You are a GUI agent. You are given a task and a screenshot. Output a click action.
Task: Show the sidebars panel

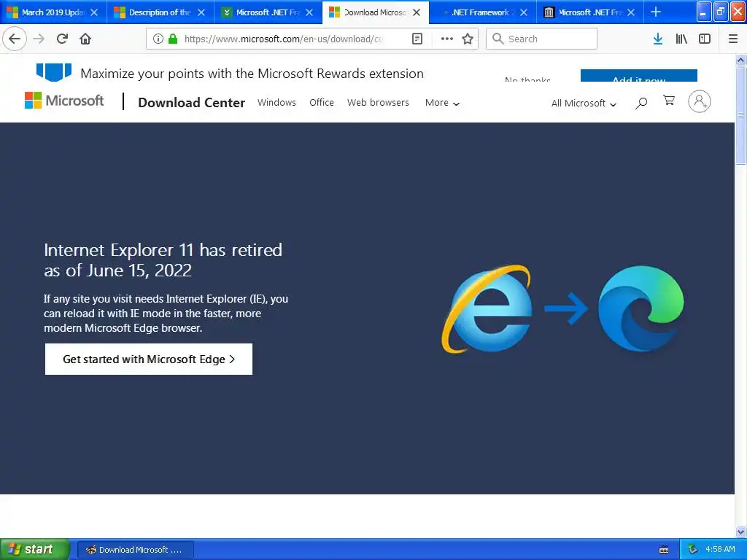tap(705, 39)
